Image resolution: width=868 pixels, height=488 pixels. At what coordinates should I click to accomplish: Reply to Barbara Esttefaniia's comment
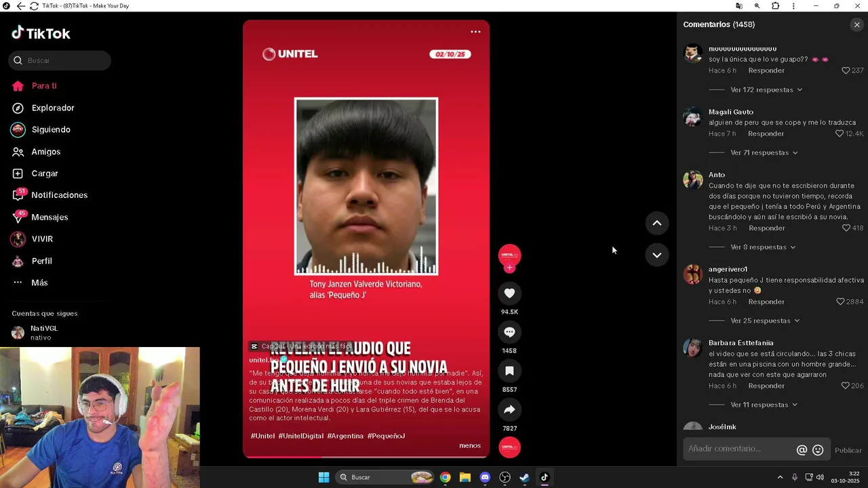(x=766, y=386)
